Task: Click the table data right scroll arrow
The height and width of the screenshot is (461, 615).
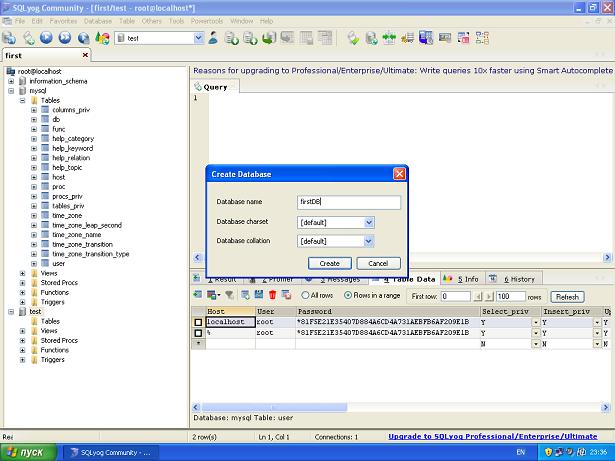Action: point(606,407)
